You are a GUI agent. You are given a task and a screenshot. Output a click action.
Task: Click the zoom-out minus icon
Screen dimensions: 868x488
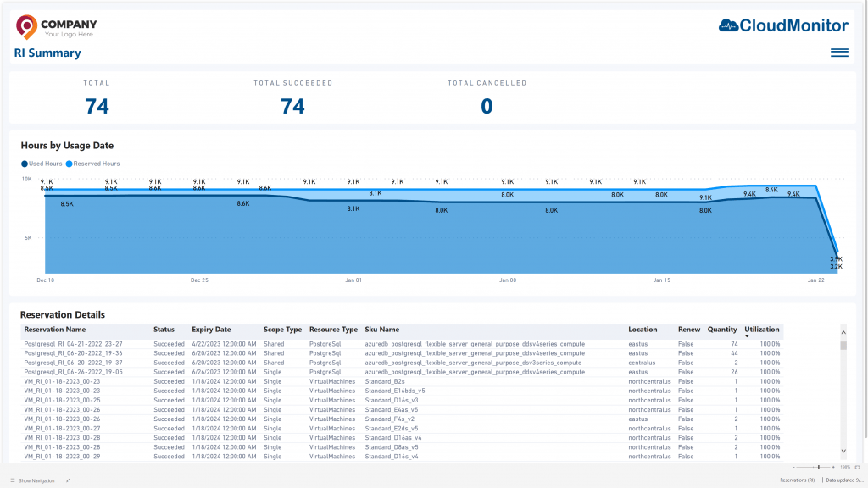(x=793, y=467)
